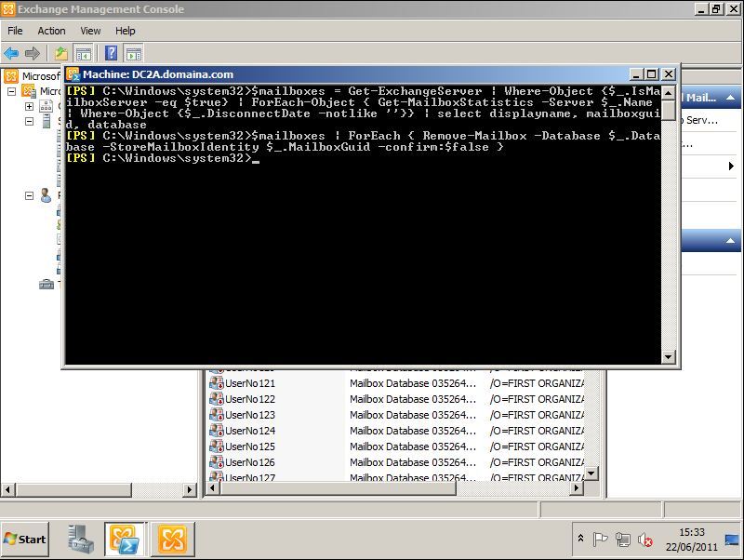
Task: Open the Help menu
Action: tap(126, 31)
